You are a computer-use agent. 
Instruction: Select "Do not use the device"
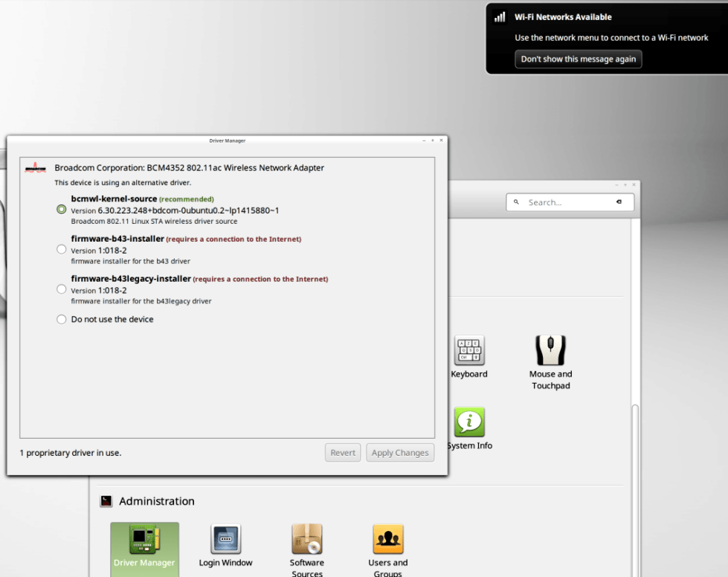(62, 320)
